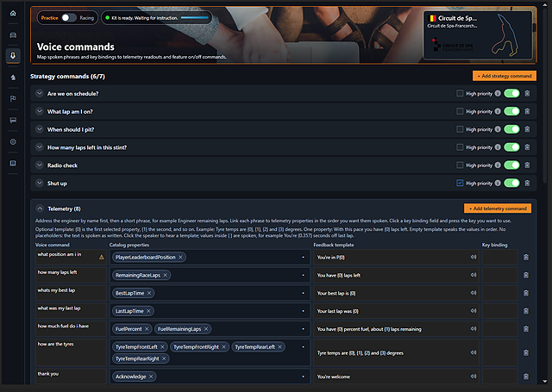Disable the 'Radio check' command toggle
This screenshot has height=392, width=552.
tap(511, 165)
